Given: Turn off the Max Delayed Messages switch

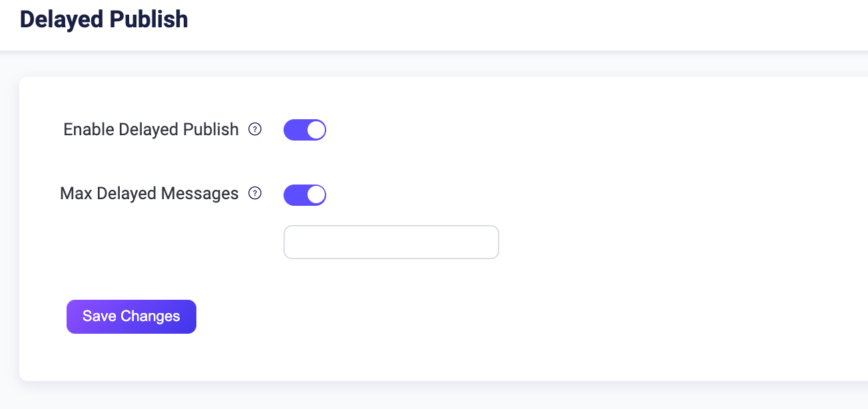Looking at the screenshot, I should [x=305, y=195].
